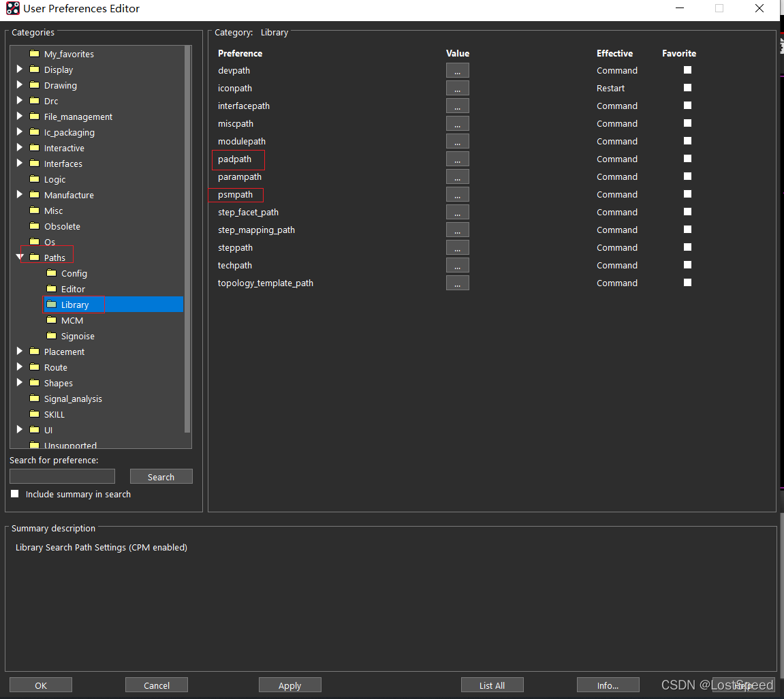The height and width of the screenshot is (699, 784).
Task: Click the List All button
Action: click(x=492, y=685)
